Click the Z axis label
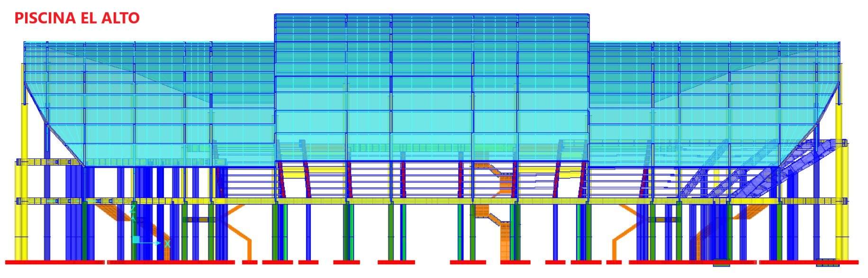The image size is (868, 278). click(133, 209)
